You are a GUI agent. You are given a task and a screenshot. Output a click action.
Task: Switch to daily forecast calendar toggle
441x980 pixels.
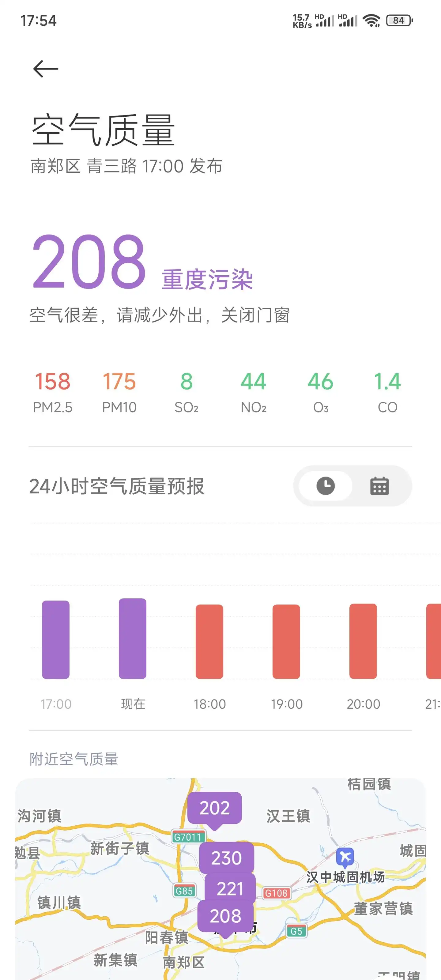pyautogui.click(x=379, y=486)
